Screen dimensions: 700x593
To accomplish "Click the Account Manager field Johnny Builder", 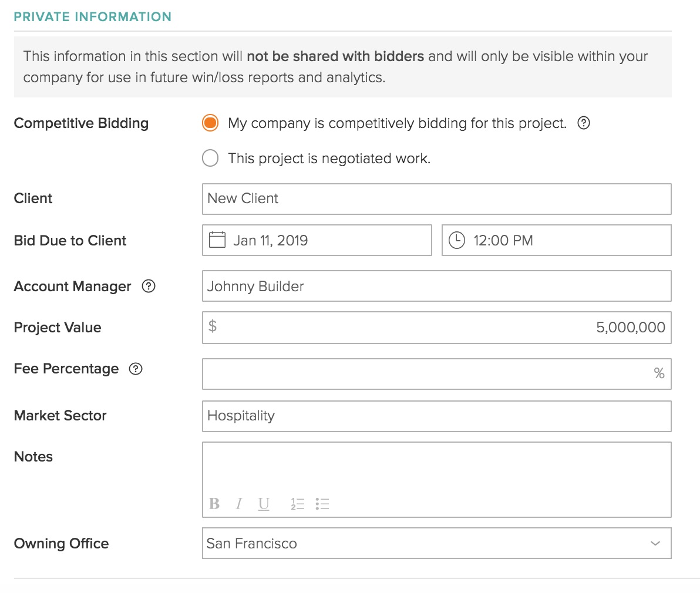I will click(436, 287).
